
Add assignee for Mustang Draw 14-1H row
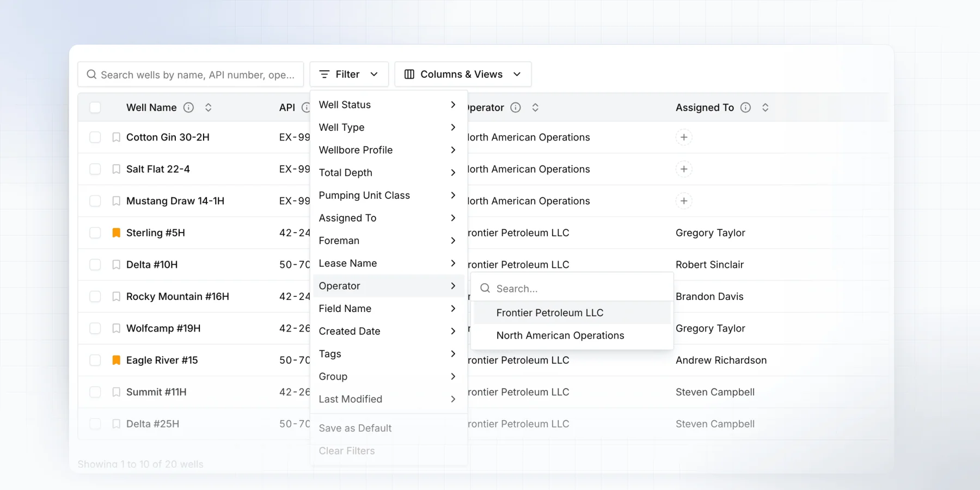point(684,201)
